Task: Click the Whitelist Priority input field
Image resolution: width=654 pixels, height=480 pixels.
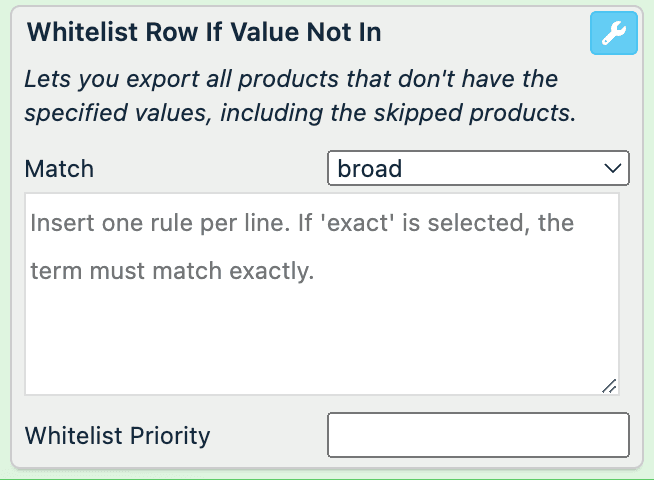Action: pos(478,435)
